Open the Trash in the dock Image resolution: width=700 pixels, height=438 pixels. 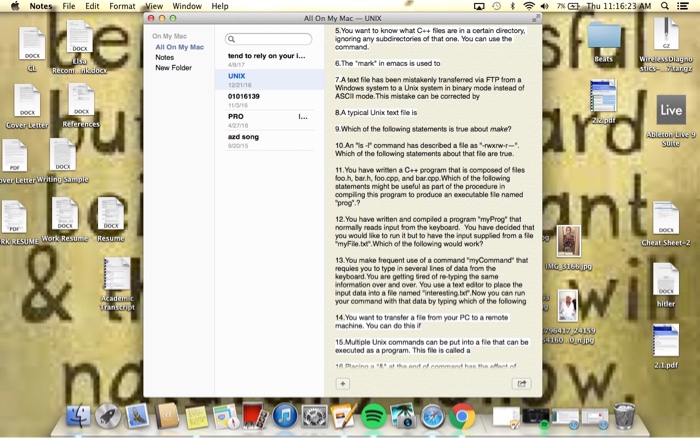[624, 416]
